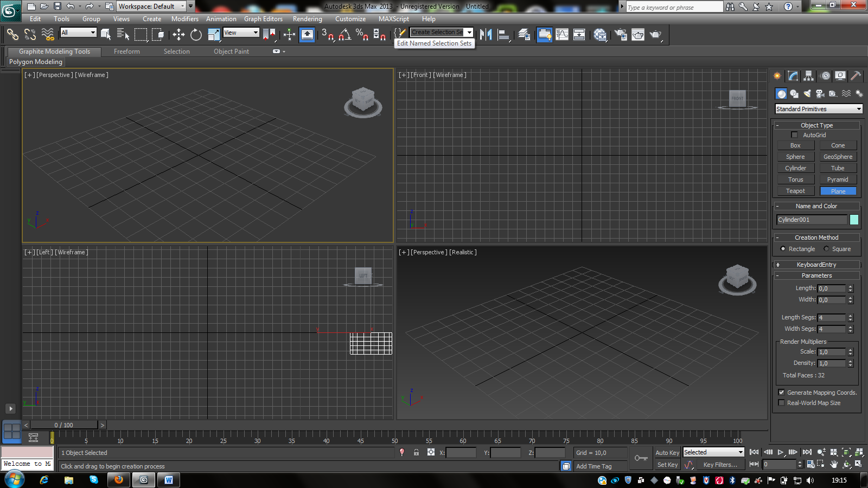Uncheck Generate Mapping Coords

click(781, 393)
